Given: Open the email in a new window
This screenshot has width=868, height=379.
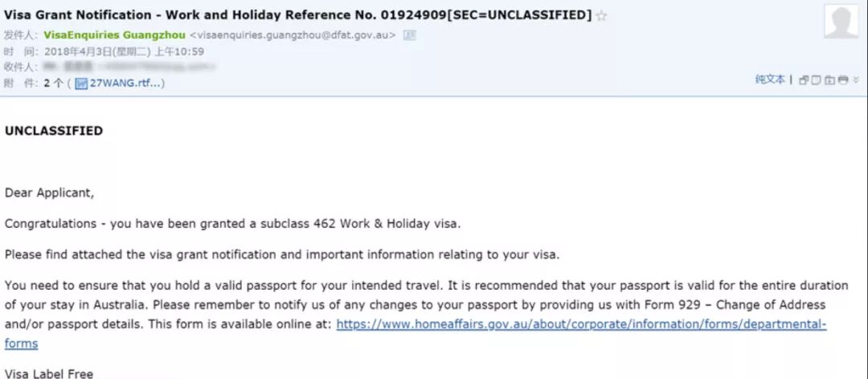Looking at the screenshot, I should click(804, 79).
